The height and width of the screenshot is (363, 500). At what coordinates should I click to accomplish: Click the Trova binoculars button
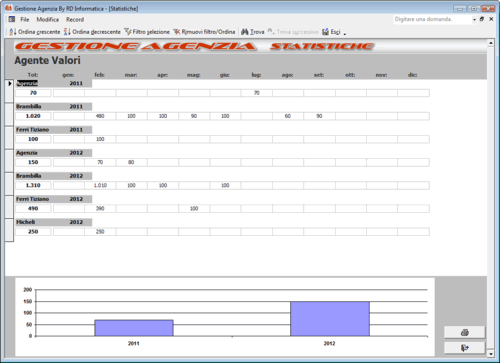pyautogui.click(x=253, y=32)
